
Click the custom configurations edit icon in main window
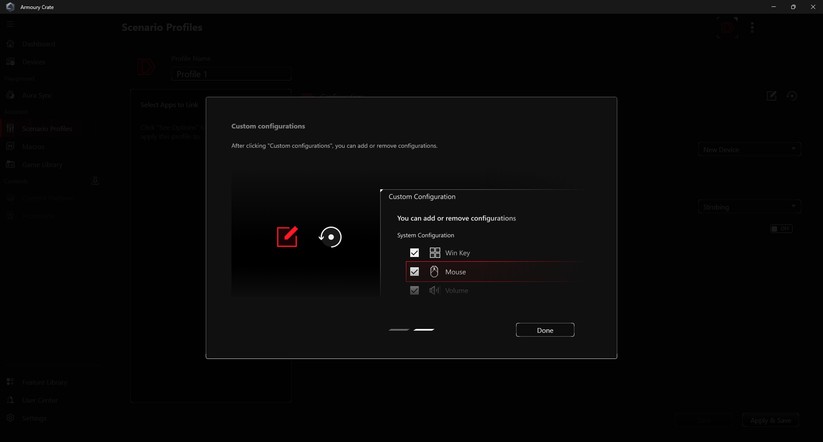[x=771, y=96]
